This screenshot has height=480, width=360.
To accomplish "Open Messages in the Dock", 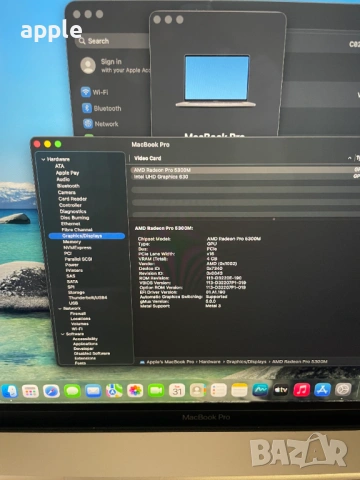I will coord(72,391).
